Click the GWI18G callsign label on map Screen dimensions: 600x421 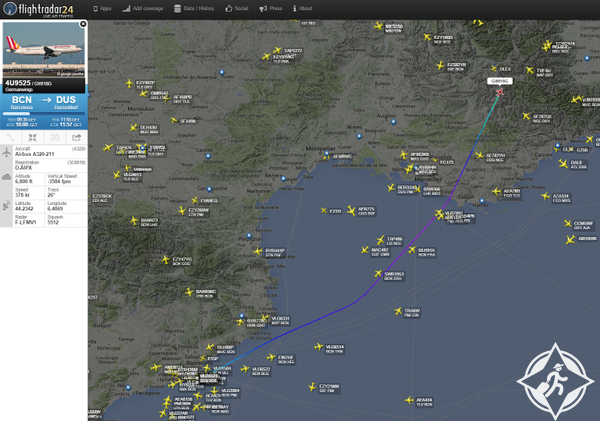500,81
